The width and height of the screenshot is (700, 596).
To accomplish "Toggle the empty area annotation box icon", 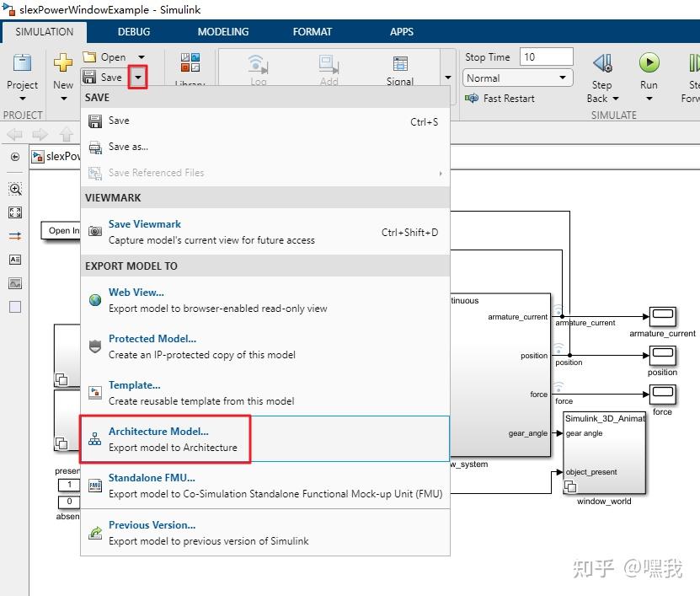I will 14,307.
